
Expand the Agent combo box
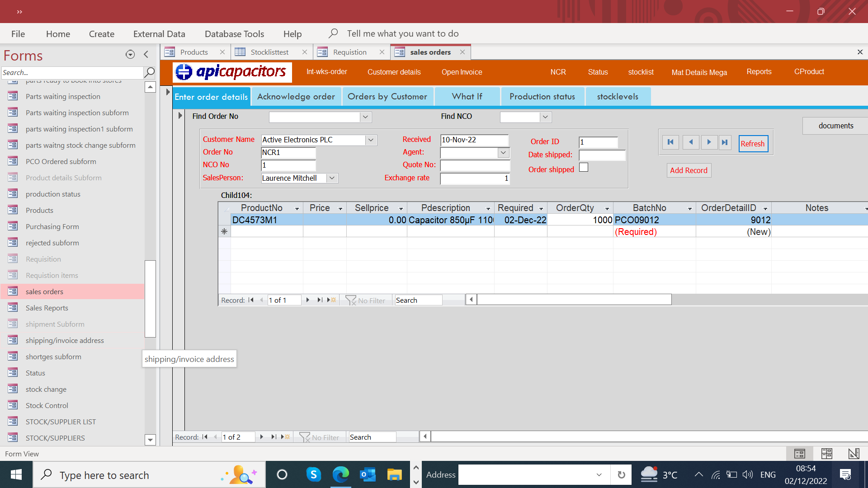pyautogui.click(x=503, y=153)
